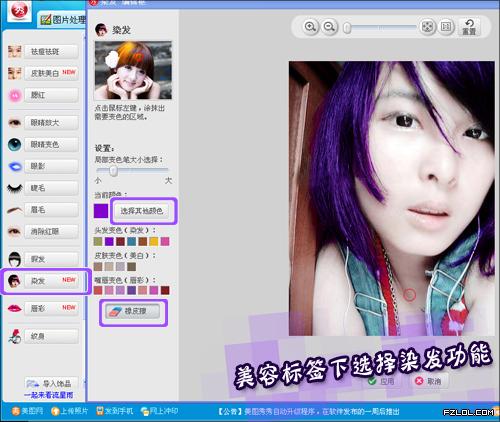Click 上传照片 in the bottom bar
This screenshot has width=500, height=422.
tap(69, 411)
